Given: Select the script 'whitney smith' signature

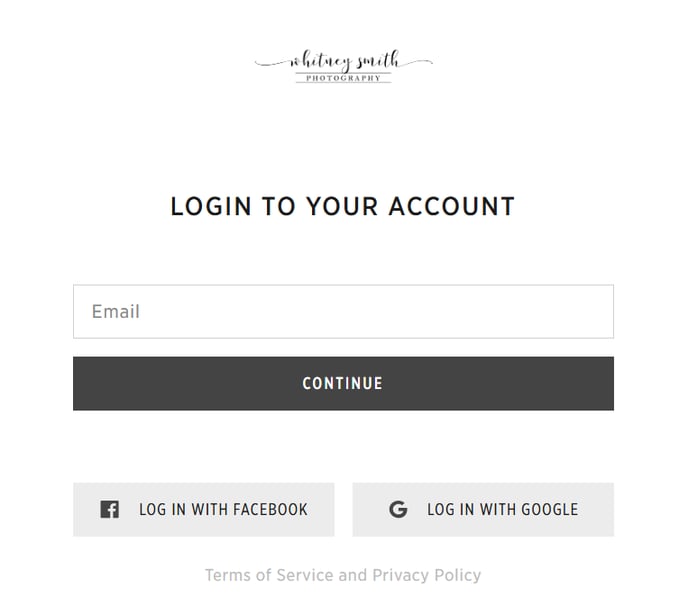Looking at the screenshot, I should coord(344,61).
